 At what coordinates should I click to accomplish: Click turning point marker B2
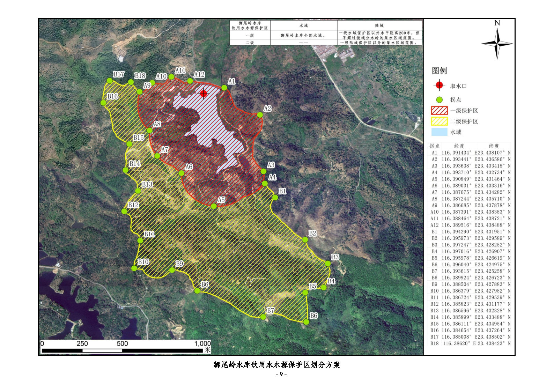pos(305,240)
